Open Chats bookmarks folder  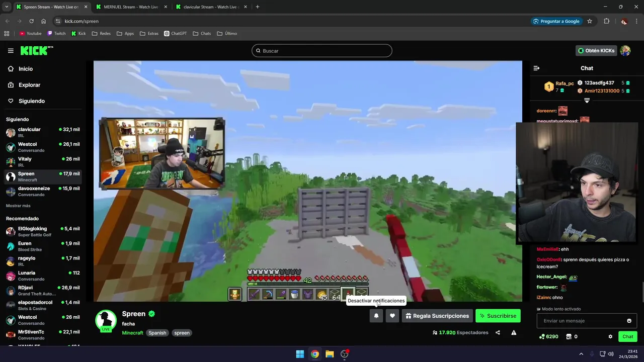click(x=202, y=34)
